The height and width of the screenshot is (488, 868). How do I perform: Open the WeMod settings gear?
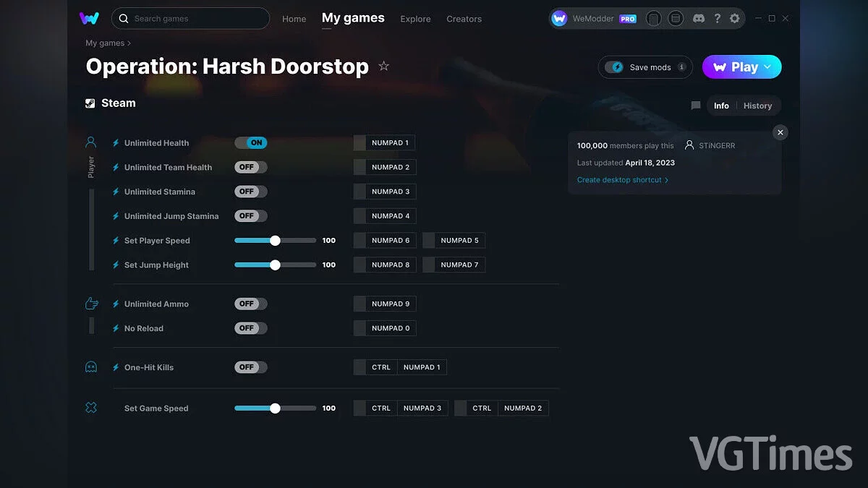pos(734,18)
